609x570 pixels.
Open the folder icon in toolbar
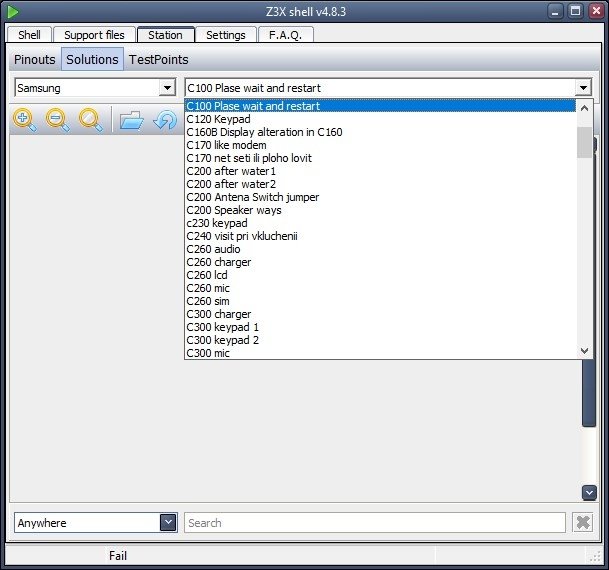(x=132, y=120)
